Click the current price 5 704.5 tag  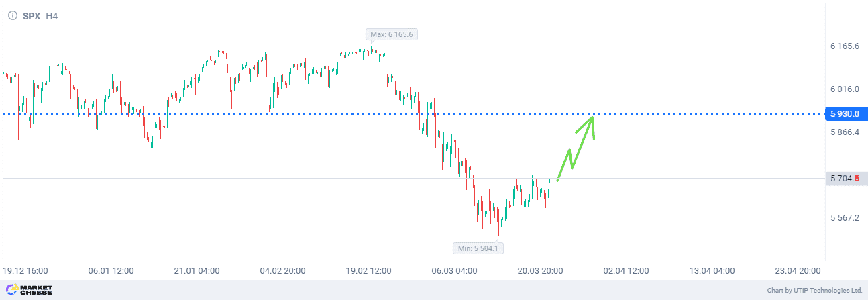(845, 178)
